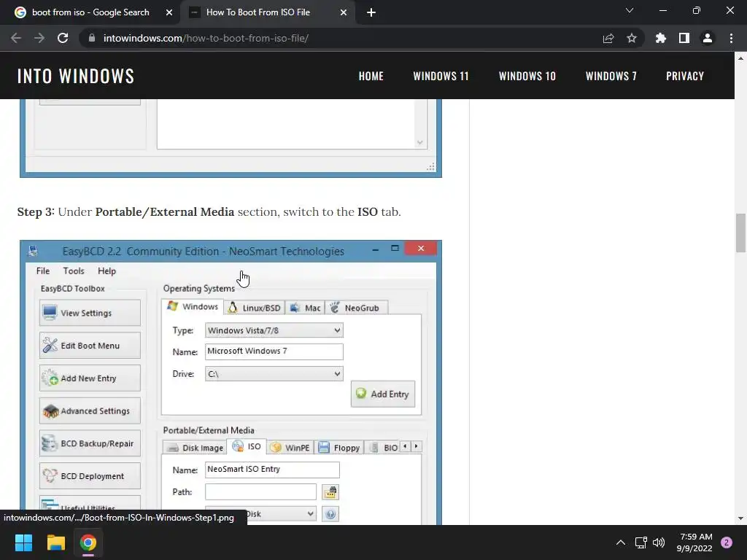Click the Add Entry button
The image size is (747, 560).
click(x=383, y=394)
